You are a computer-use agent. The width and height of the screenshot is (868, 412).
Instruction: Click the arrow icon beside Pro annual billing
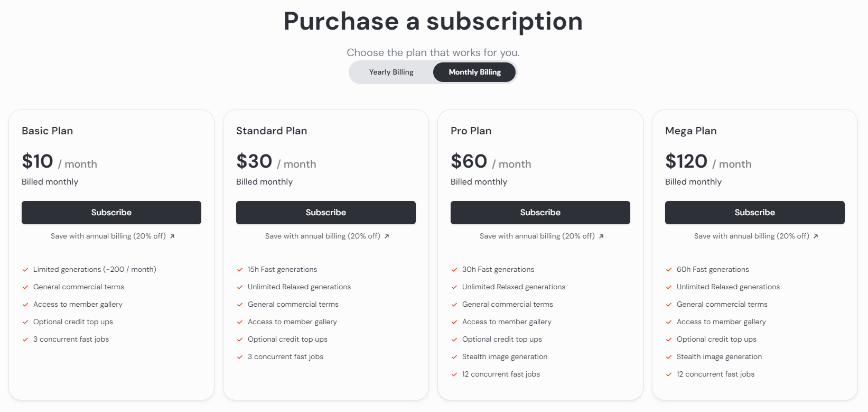(601, 236)
